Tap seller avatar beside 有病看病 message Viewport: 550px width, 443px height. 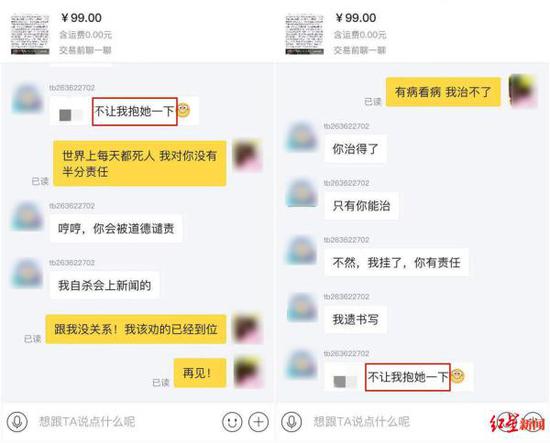[523, 91]
